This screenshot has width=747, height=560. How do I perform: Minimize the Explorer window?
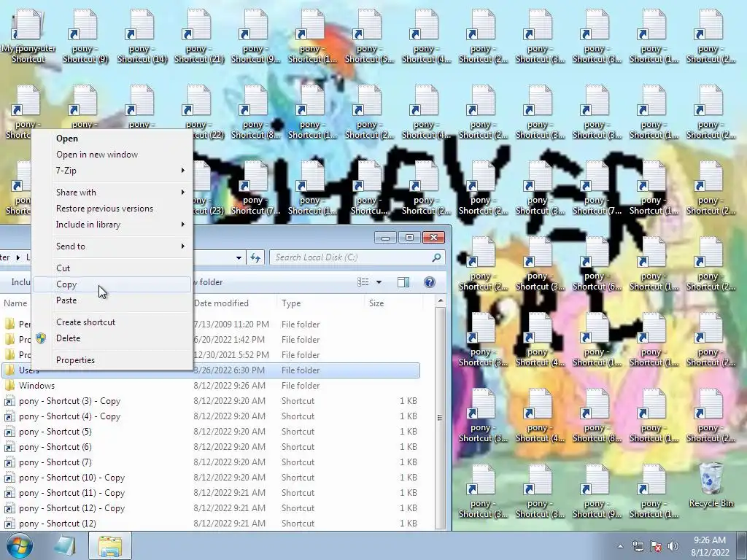pos(385,237)
